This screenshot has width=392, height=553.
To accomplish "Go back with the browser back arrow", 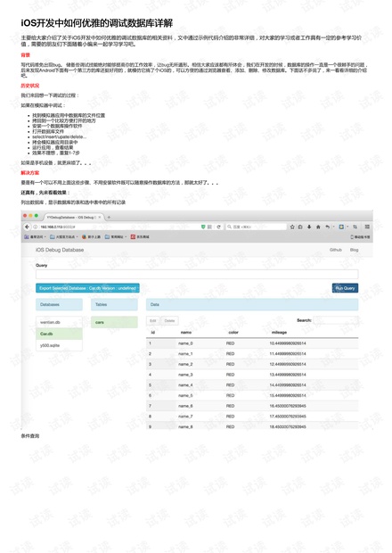I will point(28,227).
